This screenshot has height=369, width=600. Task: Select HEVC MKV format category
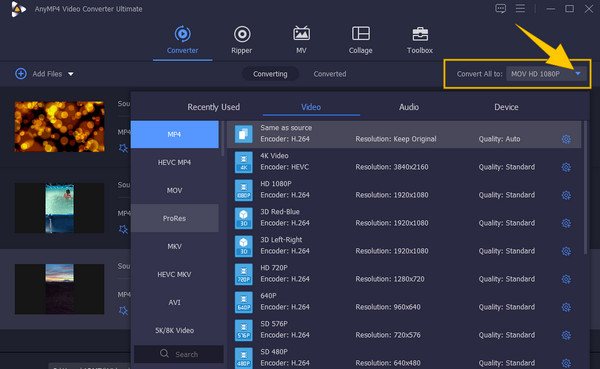pos(174,274)
